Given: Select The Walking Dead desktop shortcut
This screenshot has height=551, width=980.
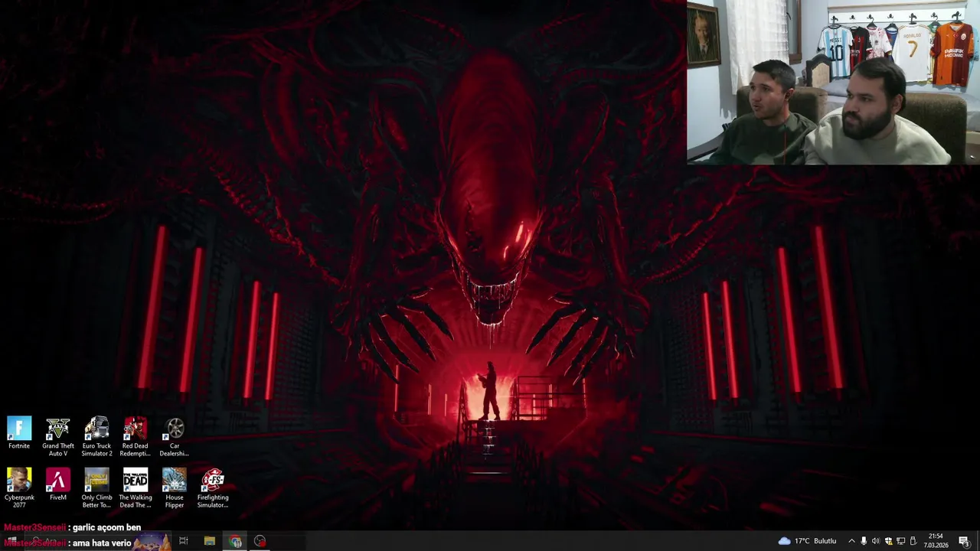Looking at the screenshot, I should 135,488.
